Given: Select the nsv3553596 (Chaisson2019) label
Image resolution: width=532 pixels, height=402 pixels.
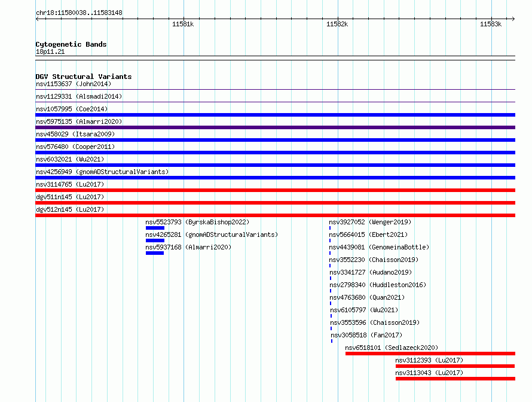Looking at the screenshot, I should pyautogui.click(x=375, y=322).
